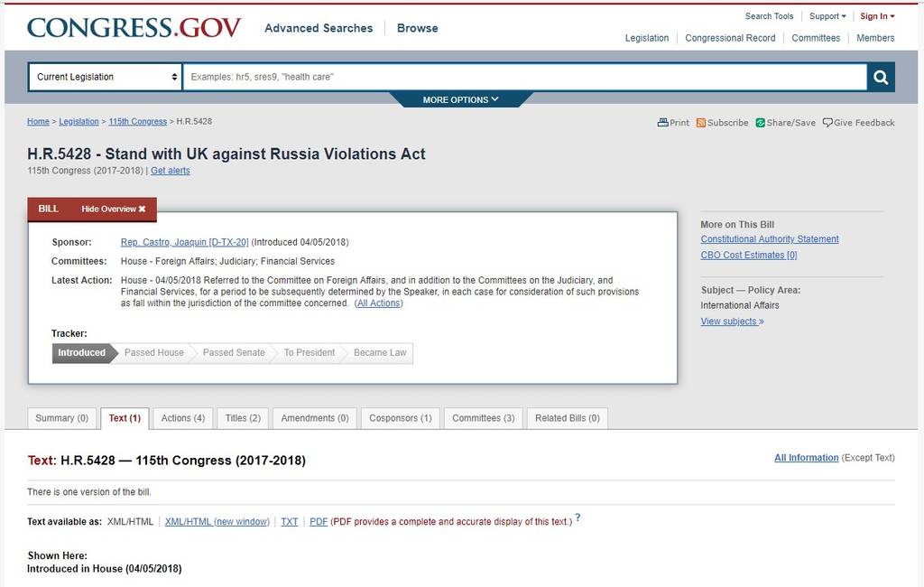Viewport: 924px width, 587px height.
Task: Click the Congress.gov logo
Action: pyautogui.click(x=134, y=28)
